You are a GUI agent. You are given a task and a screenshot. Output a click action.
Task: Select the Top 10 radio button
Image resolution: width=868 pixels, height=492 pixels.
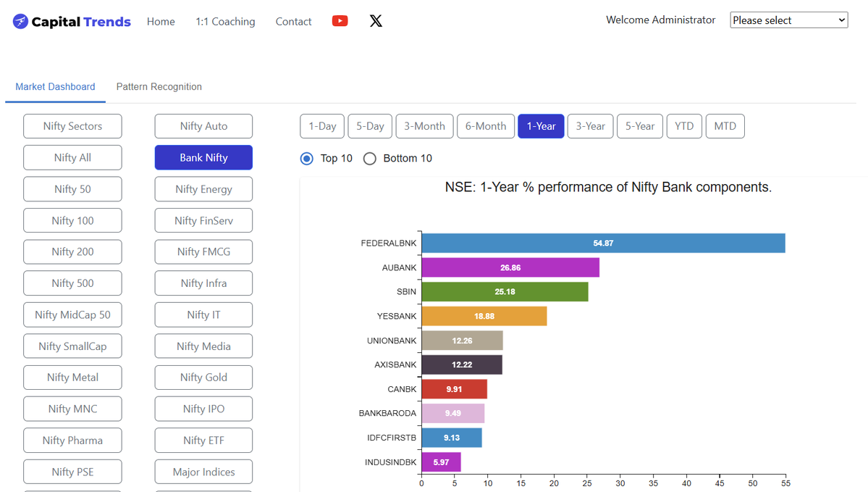[x=307, y=159]
